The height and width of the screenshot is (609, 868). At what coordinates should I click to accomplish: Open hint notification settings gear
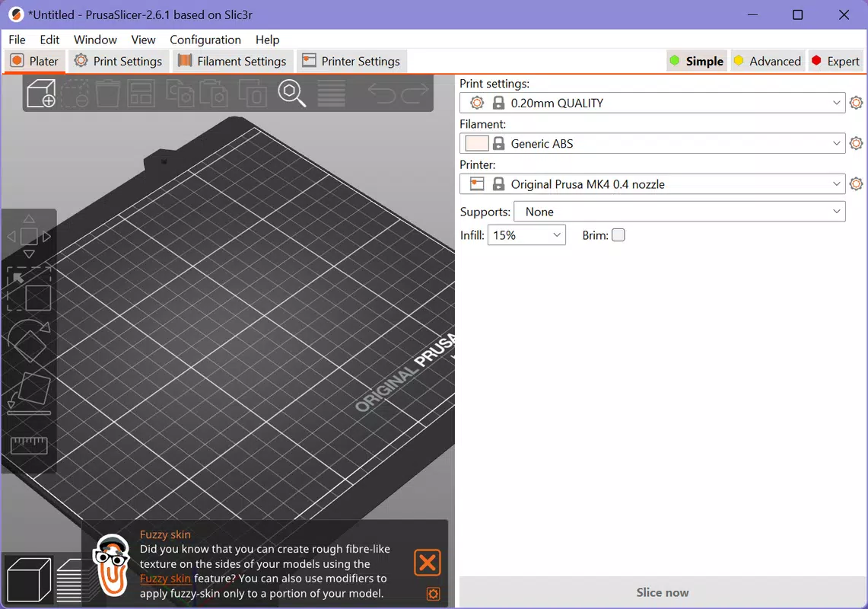pyautogui.click(x=433, y=594)
